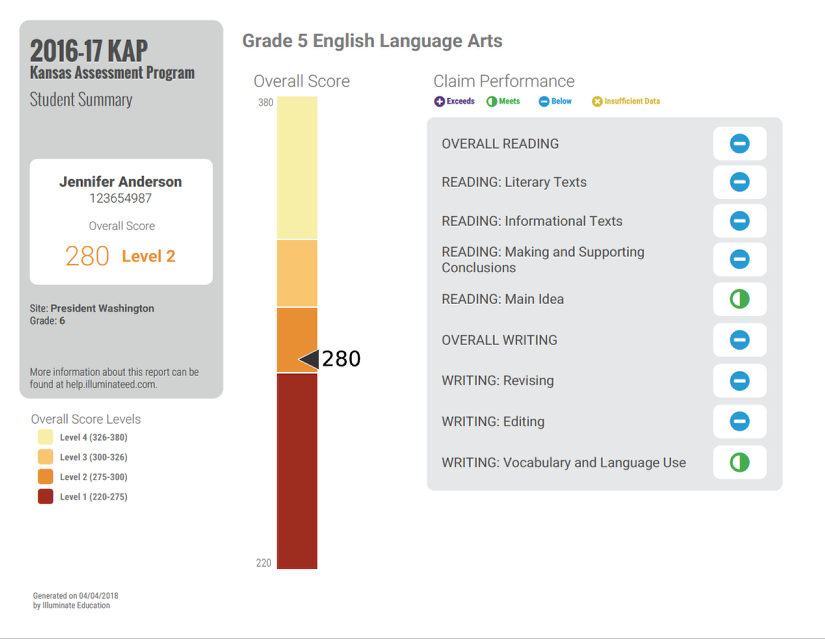Click the student name Jennifer Anderson
This screenshot has height=639, width=825.
click(x=120, y=182)
